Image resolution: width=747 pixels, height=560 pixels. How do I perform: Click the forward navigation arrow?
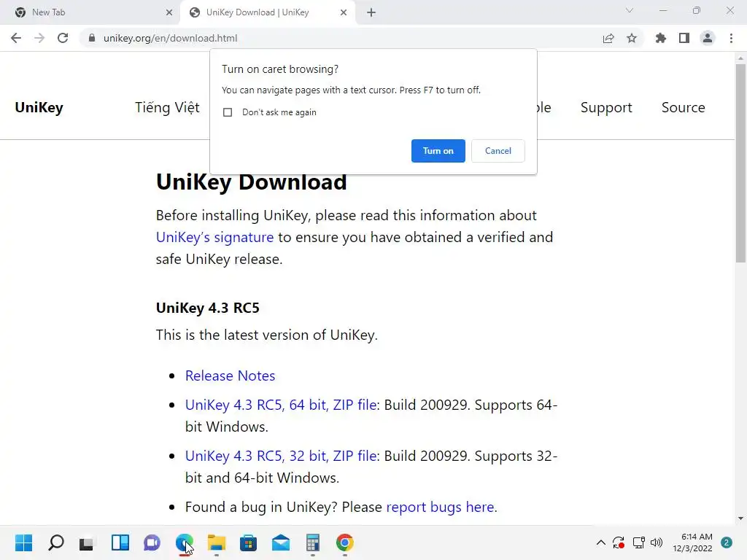(x=39, y=38)
